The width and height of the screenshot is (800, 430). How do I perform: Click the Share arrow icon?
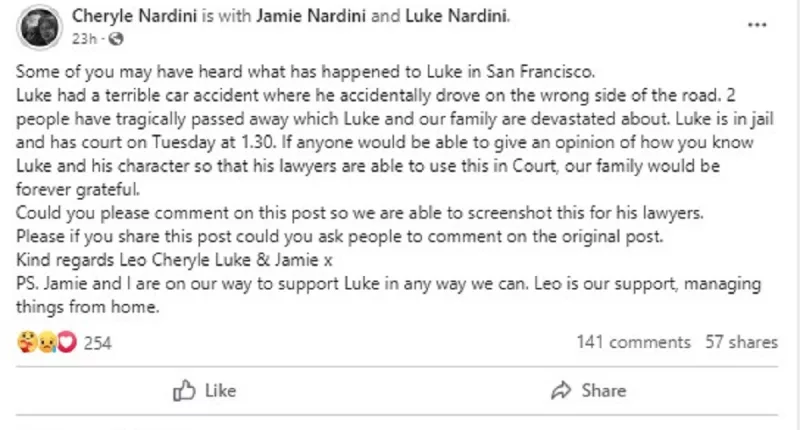[x=561, y=390]
